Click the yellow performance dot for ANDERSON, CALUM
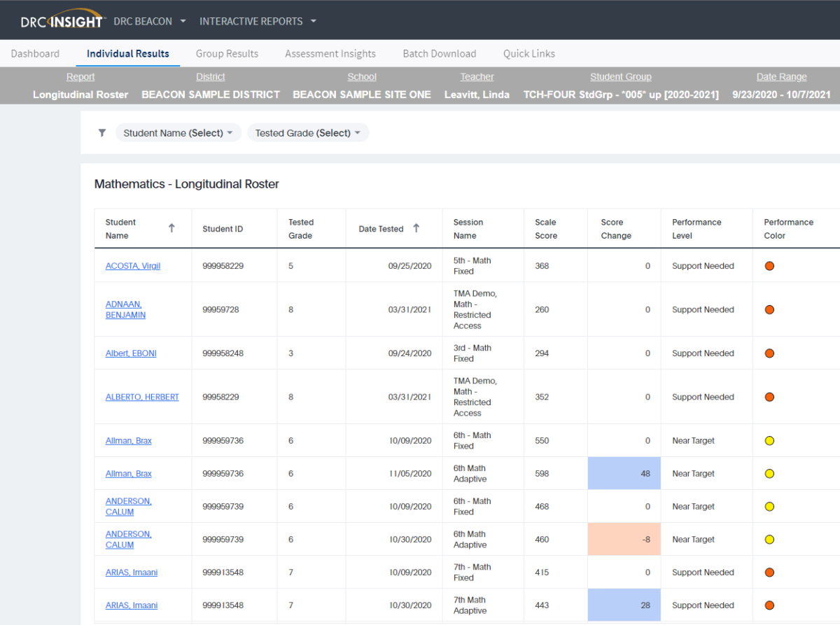The height and width of the screenshot is (625, 840). (769, 506)
